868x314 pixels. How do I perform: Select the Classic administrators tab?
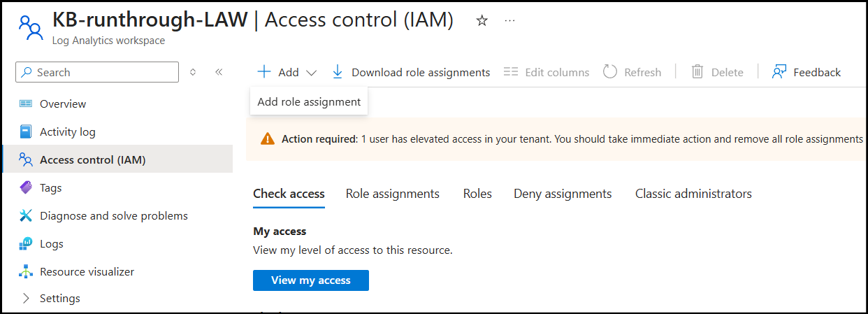point(693,194)
